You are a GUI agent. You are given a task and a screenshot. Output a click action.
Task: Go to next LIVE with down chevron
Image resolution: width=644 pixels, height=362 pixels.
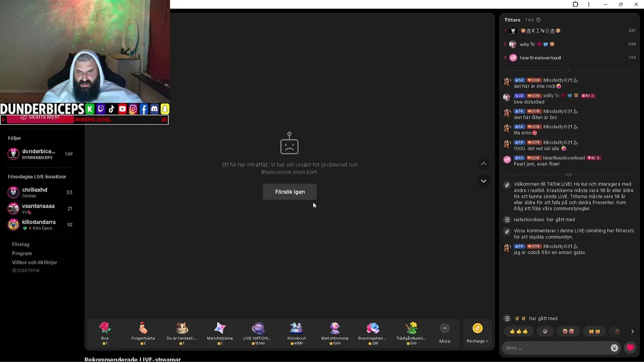[x=484, y=181]
